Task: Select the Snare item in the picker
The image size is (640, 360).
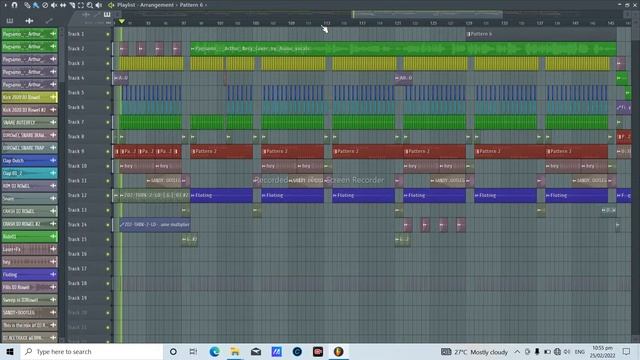Action: (x=29, y=198)
